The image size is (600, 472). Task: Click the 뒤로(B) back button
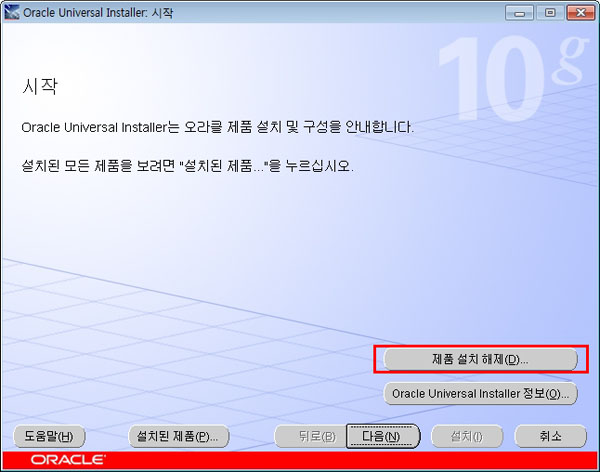coord(310,436)
